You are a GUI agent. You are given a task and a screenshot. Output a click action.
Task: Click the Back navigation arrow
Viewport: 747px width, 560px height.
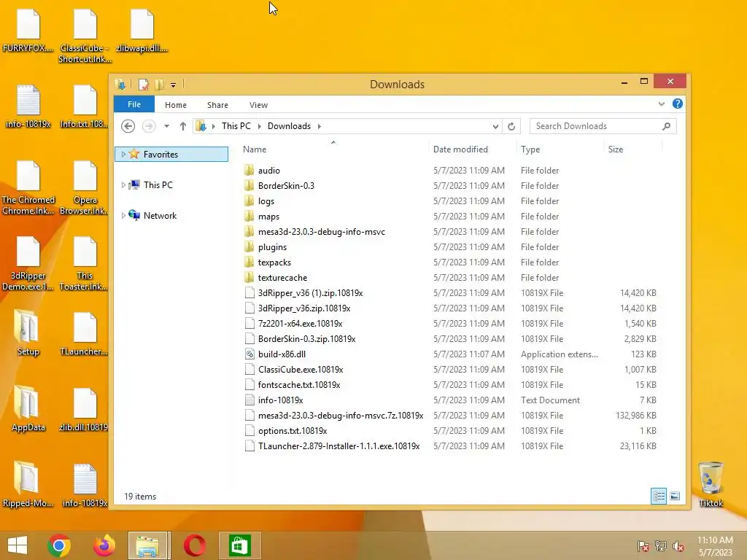(x=128, y=126)
